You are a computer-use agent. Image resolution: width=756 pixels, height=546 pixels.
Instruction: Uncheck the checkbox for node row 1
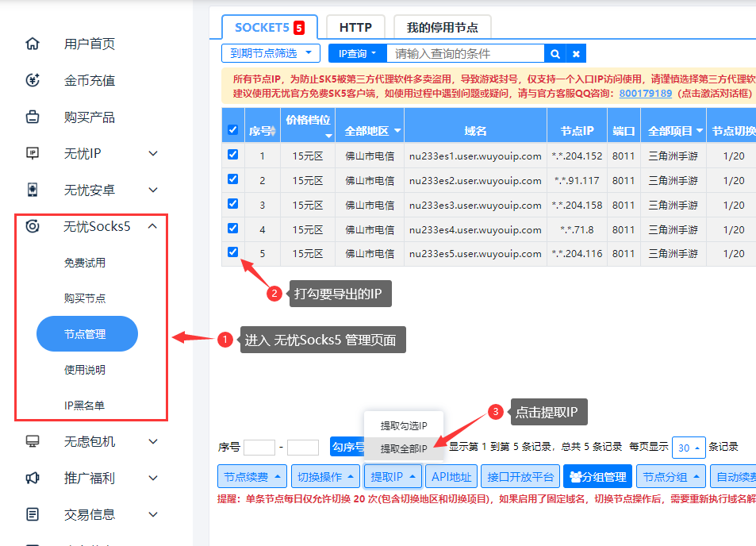click(232, 155)
